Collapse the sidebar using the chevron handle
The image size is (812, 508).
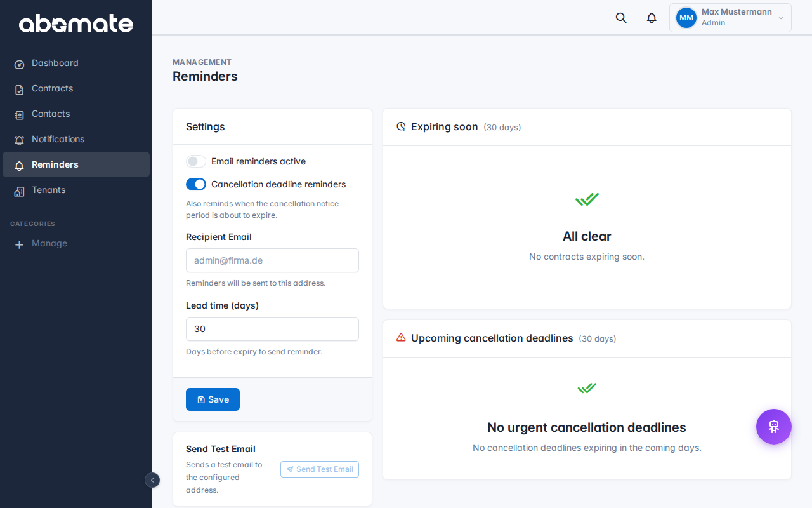[152, 480]
